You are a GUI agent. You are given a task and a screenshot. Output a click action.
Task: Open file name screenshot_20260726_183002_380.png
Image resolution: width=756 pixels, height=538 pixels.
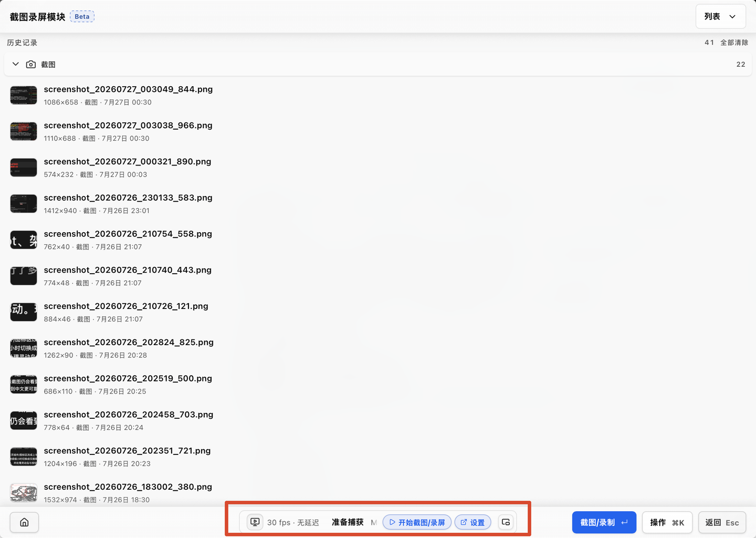(x=128, y=487)
